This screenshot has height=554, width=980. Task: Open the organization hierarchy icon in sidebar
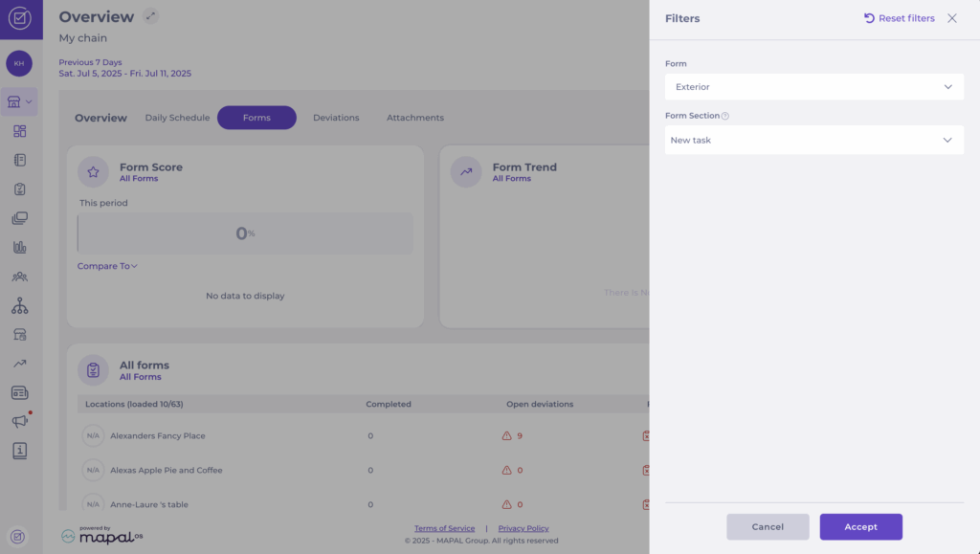coord(20,306)
